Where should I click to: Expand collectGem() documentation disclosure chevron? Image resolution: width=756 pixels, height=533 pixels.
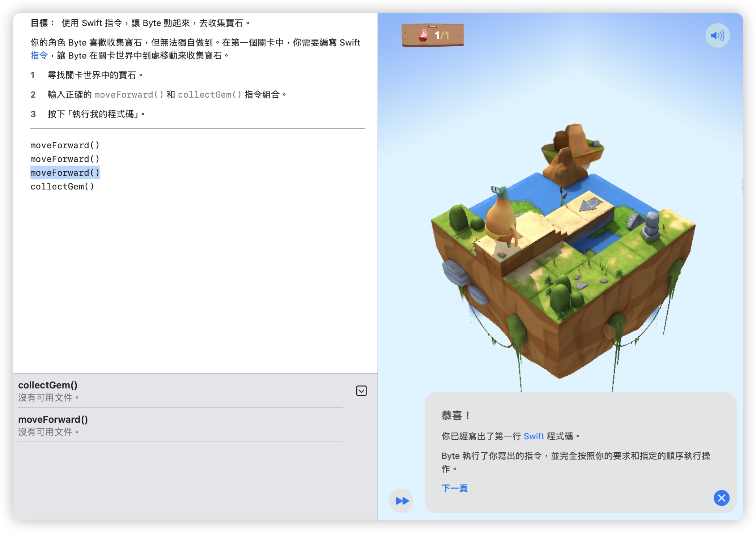click(362, 391)
